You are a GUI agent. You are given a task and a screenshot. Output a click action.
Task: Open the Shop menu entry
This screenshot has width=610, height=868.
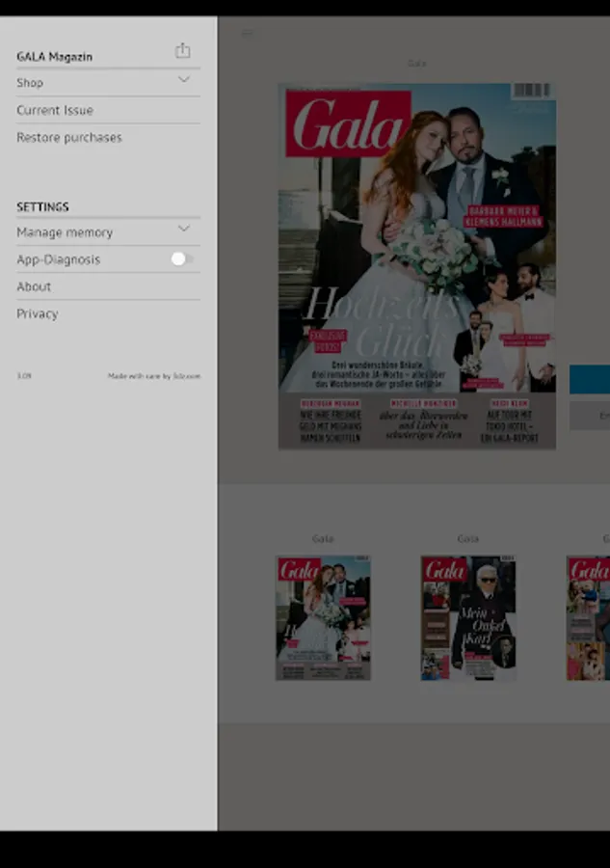(x=108, y=83)
